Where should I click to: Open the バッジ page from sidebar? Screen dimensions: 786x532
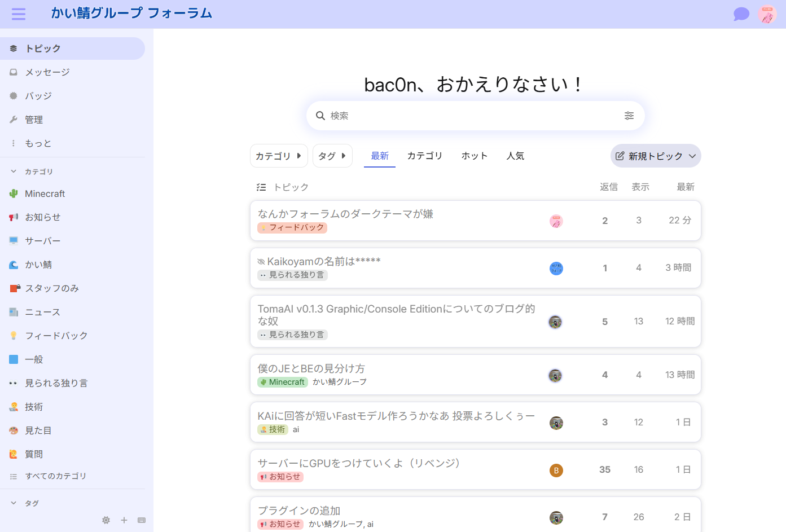point(38,96)
